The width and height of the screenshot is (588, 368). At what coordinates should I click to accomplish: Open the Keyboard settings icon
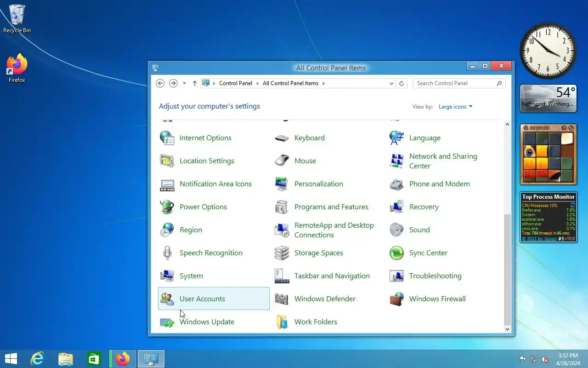coord(282,138)
